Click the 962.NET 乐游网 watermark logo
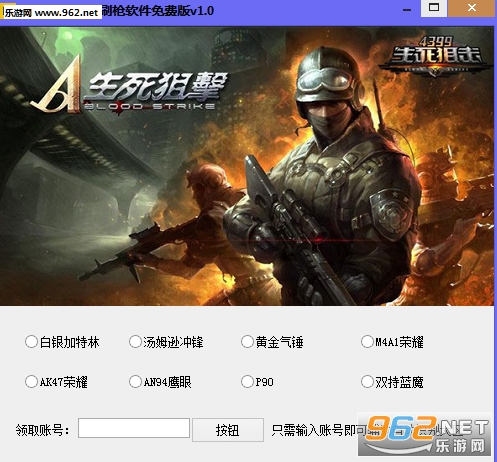Screen dimensions: 497x462 [x=424, y=435]
